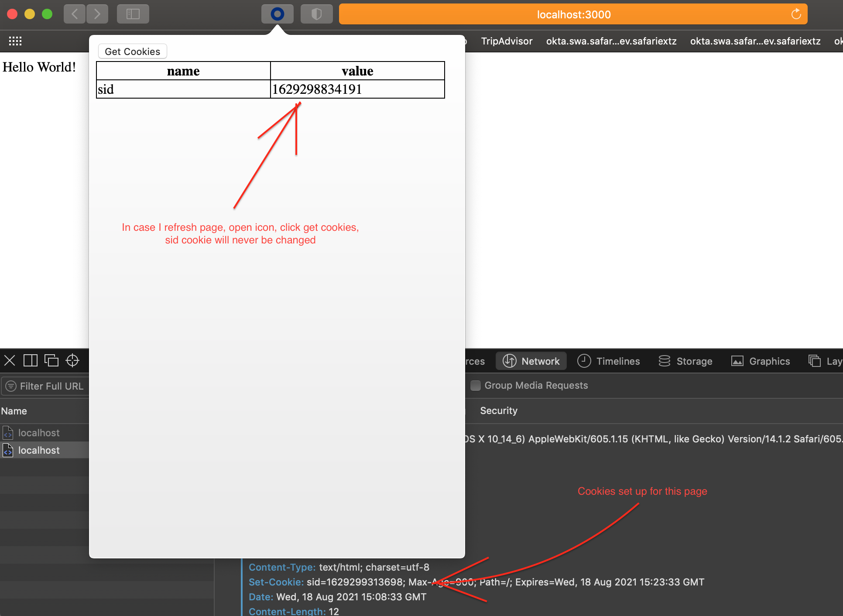Click the Safari back navigation arrow

pyautogui.click(x=75, y=14)
